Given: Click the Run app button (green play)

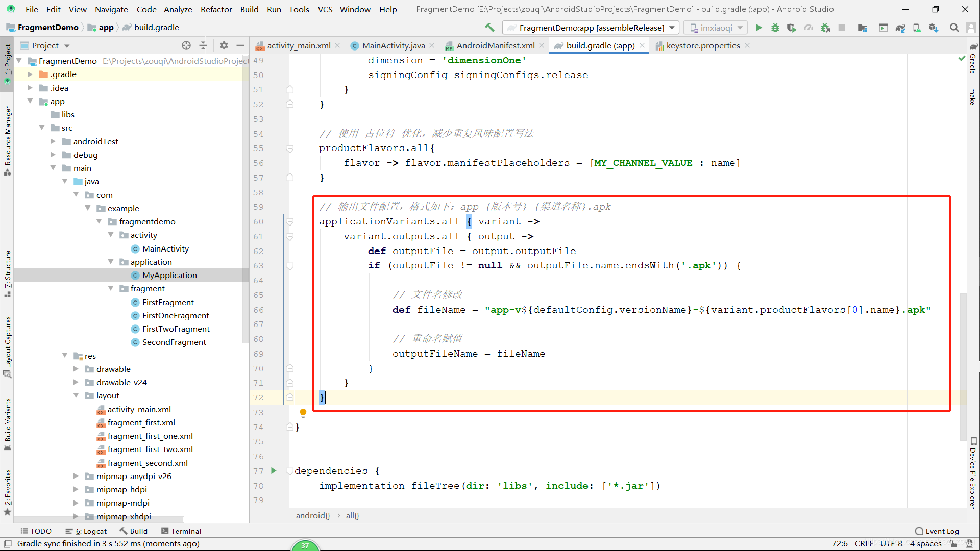Looking at the screenshot, I should click(x=758, y=28).
